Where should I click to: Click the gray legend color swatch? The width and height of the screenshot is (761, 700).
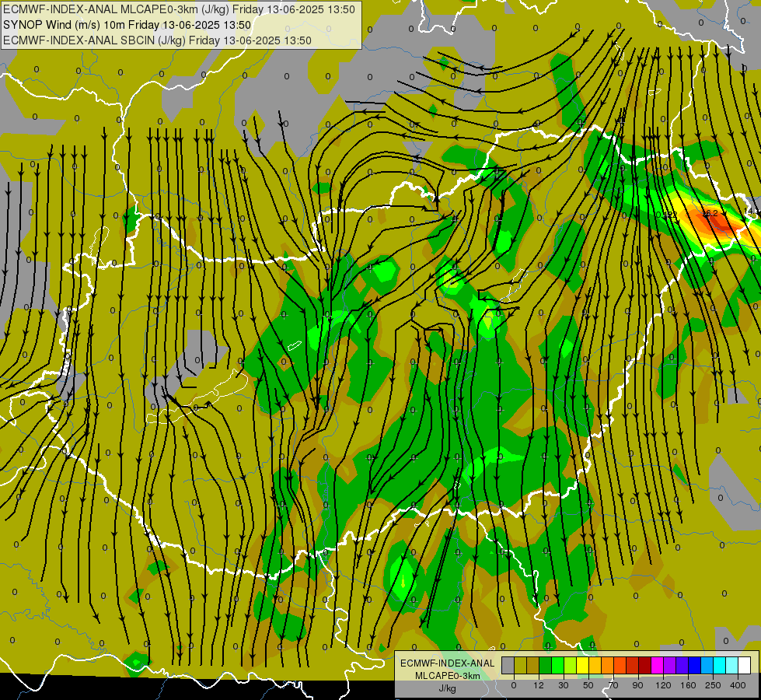click(x=508, y=665)
